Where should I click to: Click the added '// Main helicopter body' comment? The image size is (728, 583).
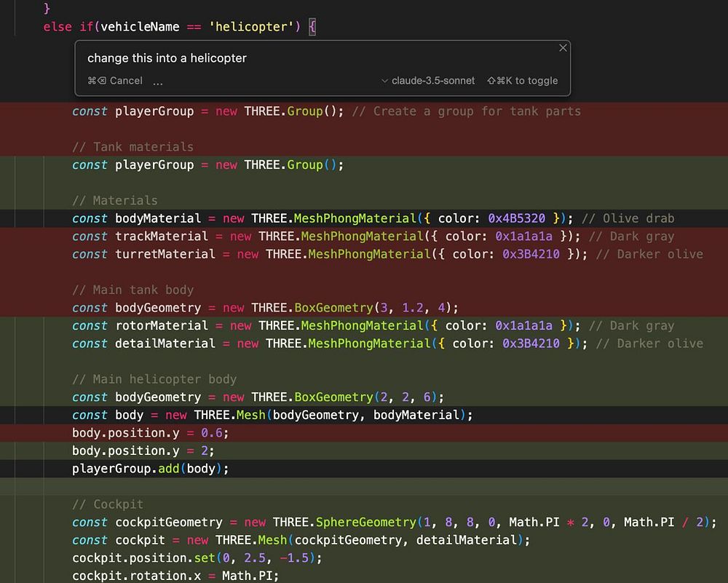coord(154,379)
